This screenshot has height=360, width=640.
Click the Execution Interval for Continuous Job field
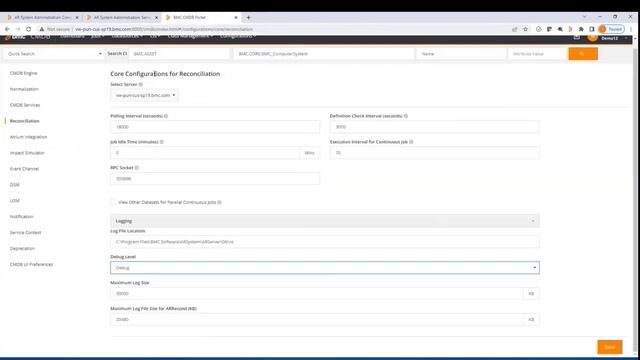point(435,153)
